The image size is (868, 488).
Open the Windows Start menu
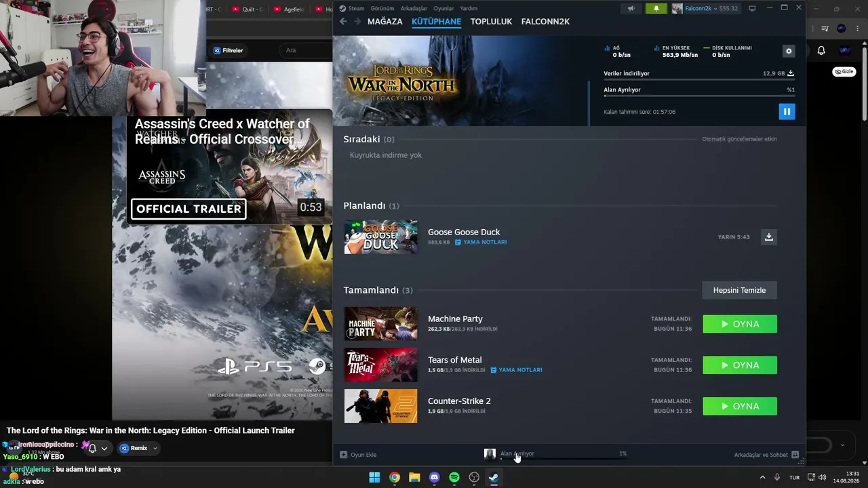click(374, 477)
